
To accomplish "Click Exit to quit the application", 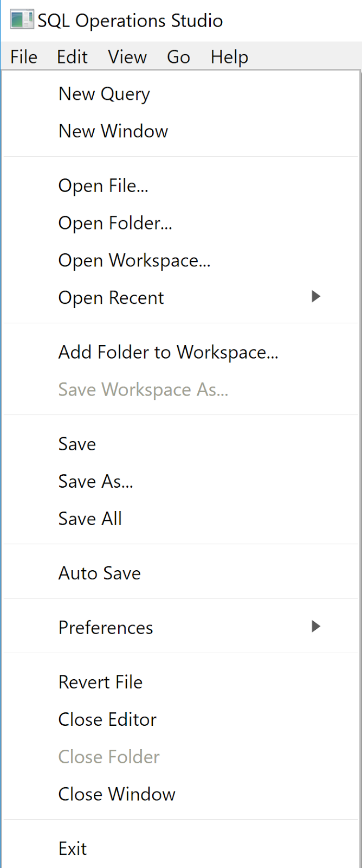I will coord(73,848).
